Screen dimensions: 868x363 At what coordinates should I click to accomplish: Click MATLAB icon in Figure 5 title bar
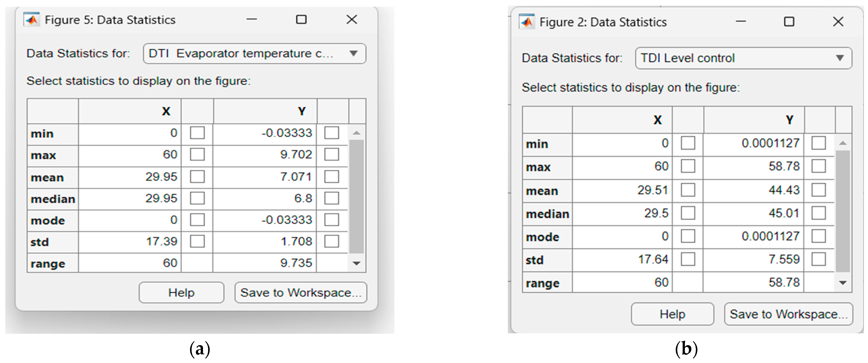[32, 20]
